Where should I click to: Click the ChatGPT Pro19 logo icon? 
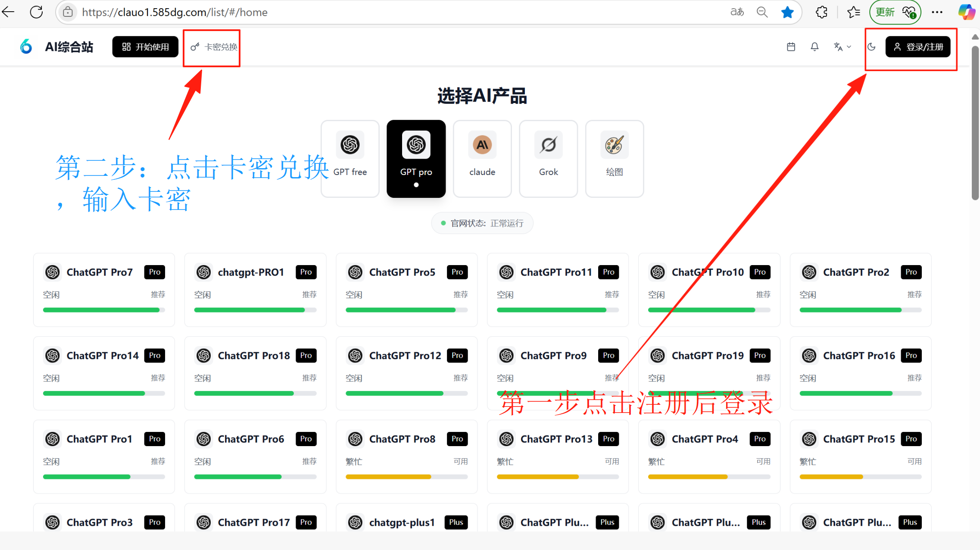(658, 356)
